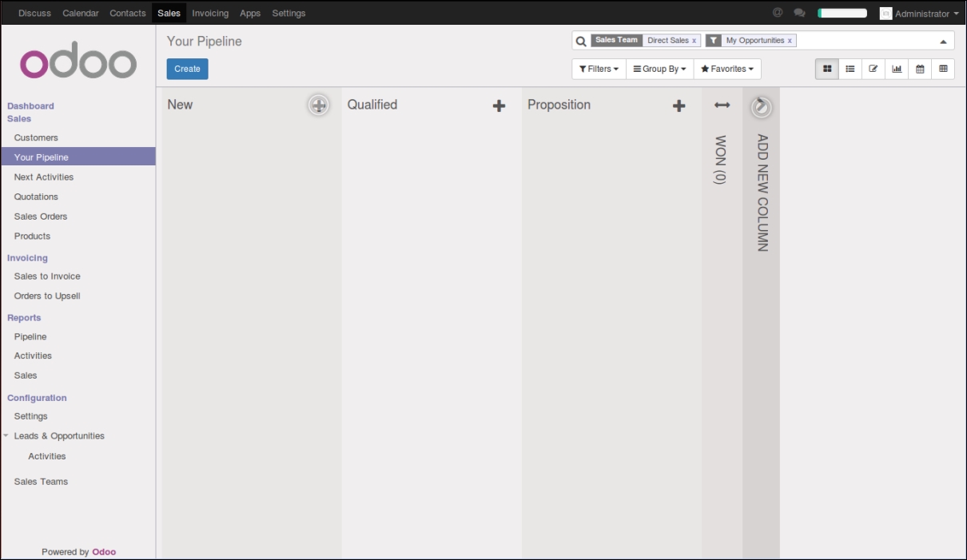Click the plus icon in Proposition column
The height and width of the screenshot is (560, 967).
point(678,105)
